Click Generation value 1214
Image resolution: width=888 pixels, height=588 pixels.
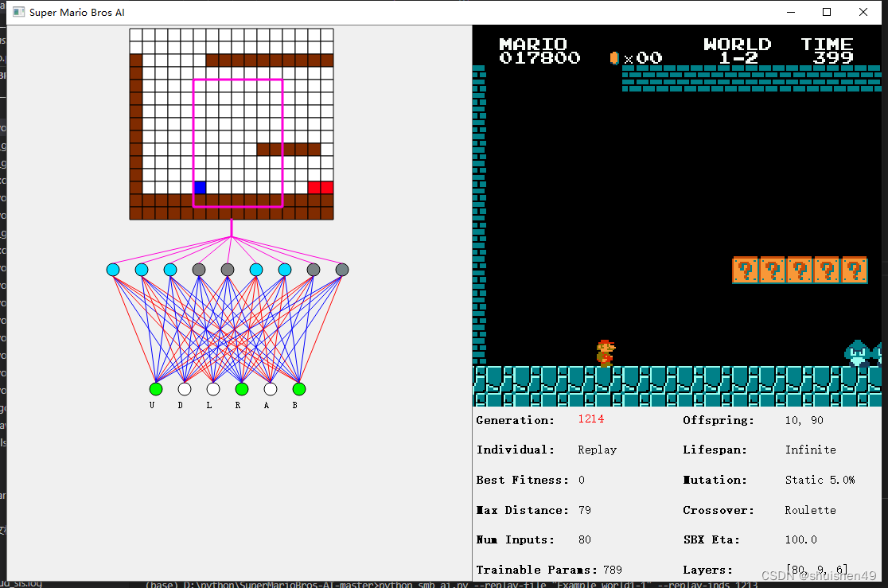[x=590, y=419]
